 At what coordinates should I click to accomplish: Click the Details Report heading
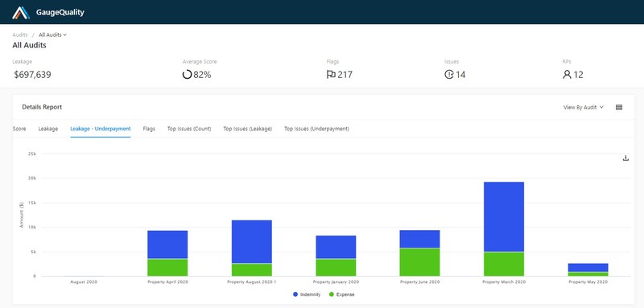42,107
